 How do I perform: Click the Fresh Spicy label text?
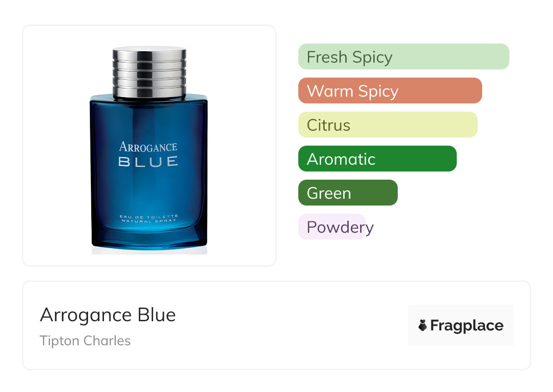[x=350, y=58]
